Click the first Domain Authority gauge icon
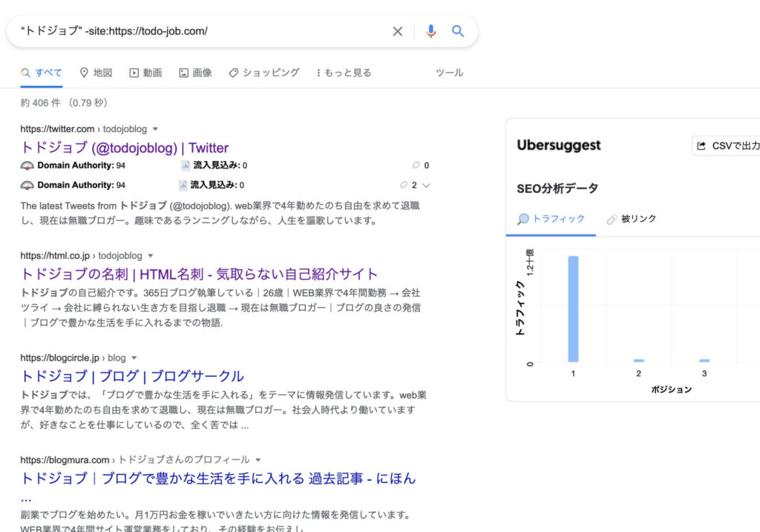Screen dimensions: 760x532 tap(27, 165)
